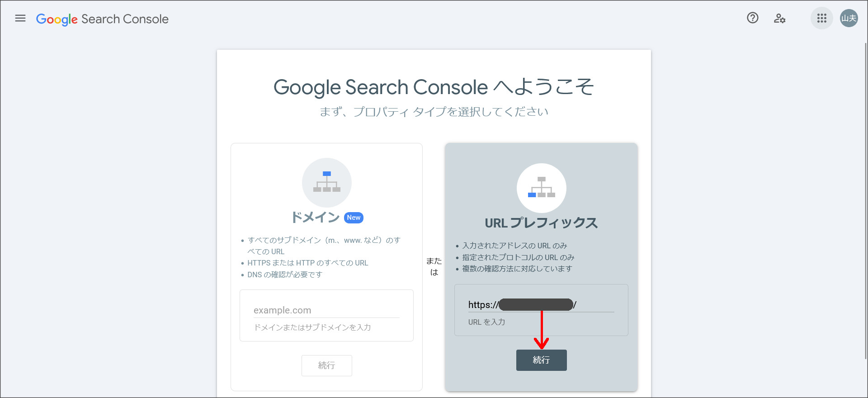
Task: Open the hamburger main menu
Action: (20, 19)
